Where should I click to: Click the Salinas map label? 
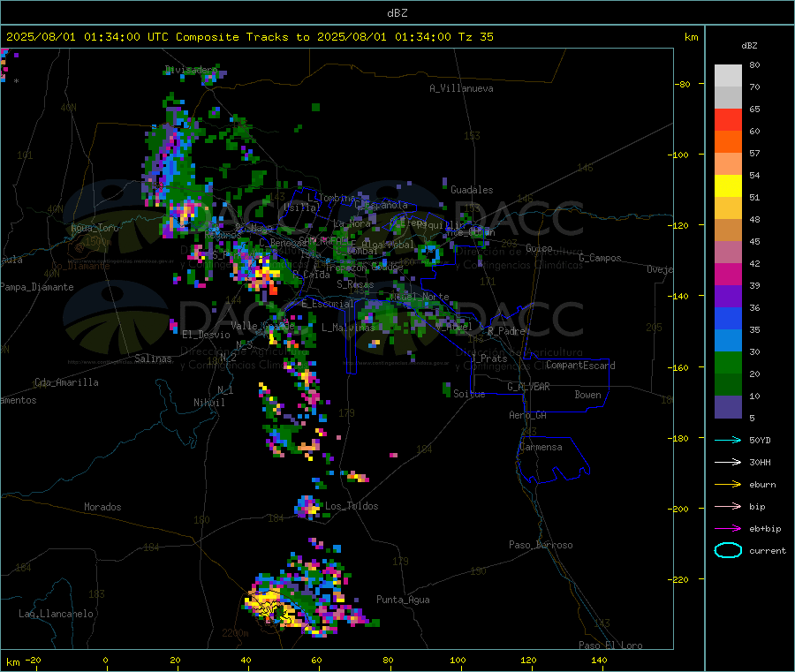pyautogui.click(x=153, y=359)
